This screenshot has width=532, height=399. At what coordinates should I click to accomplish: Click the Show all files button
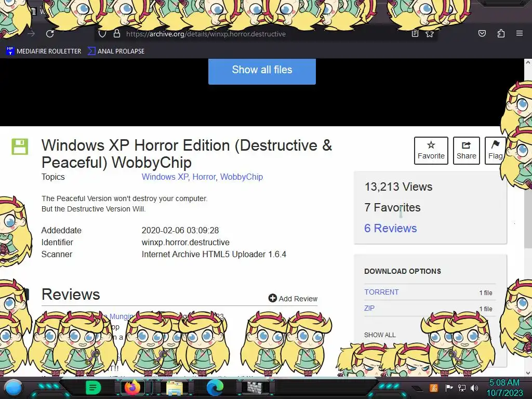pyautogui.click(x=262, y=71)
